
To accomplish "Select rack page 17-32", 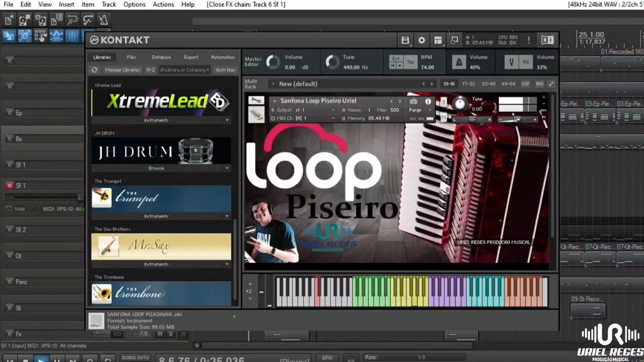I will tap(468, 84).
